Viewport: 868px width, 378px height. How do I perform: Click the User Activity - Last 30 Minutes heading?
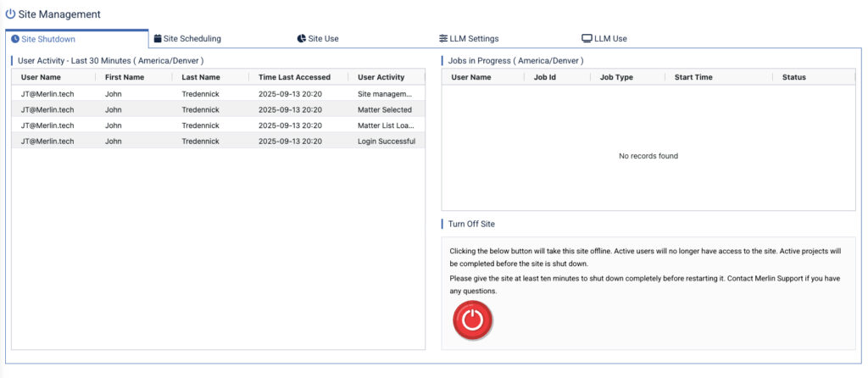point(111,60)
